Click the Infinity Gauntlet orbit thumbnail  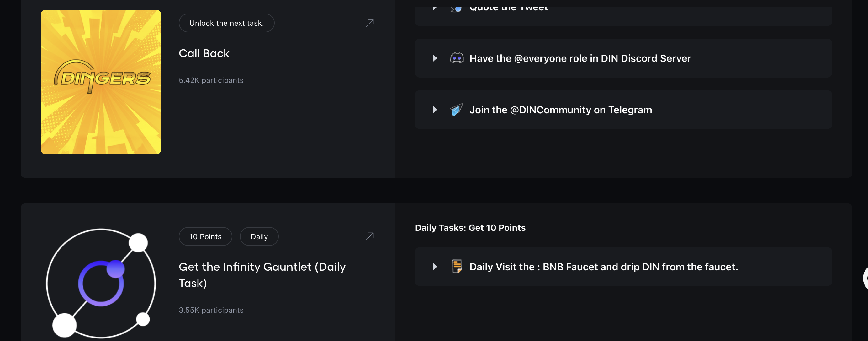101,283
